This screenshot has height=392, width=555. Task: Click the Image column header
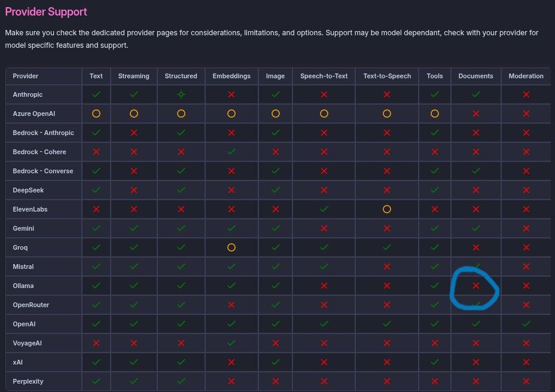[x=275, y=76]
